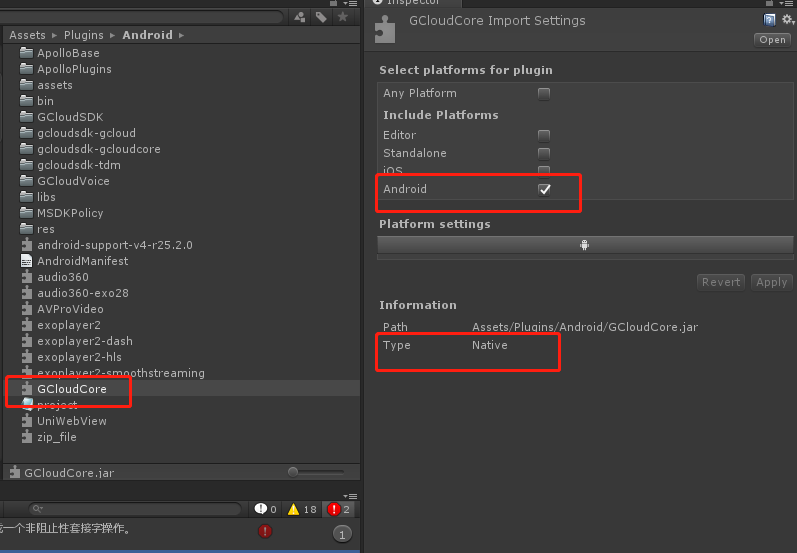Select the gcloudsdk-gcloud folder icon

coord(26,133)
